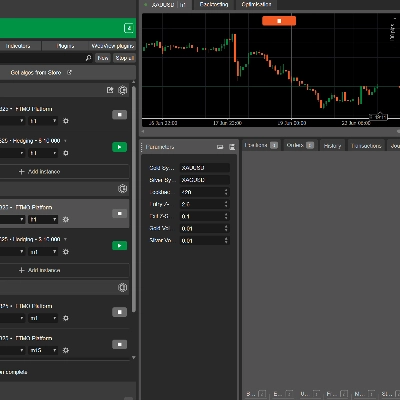Click build icon next to the export icon
The width and height of the screenshot is (400, 400).
pyautogui.click(x=123, y=90)
